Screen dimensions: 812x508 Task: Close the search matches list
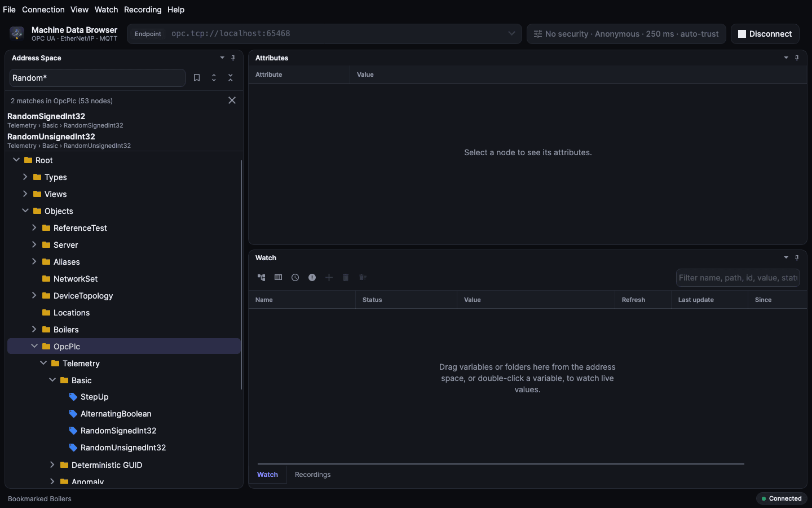pos(232,100)
